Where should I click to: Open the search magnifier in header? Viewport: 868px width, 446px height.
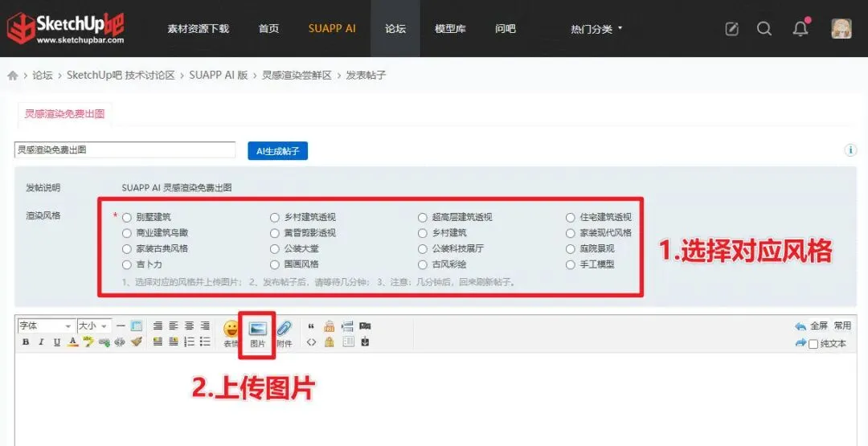click(x=764, y=29)
